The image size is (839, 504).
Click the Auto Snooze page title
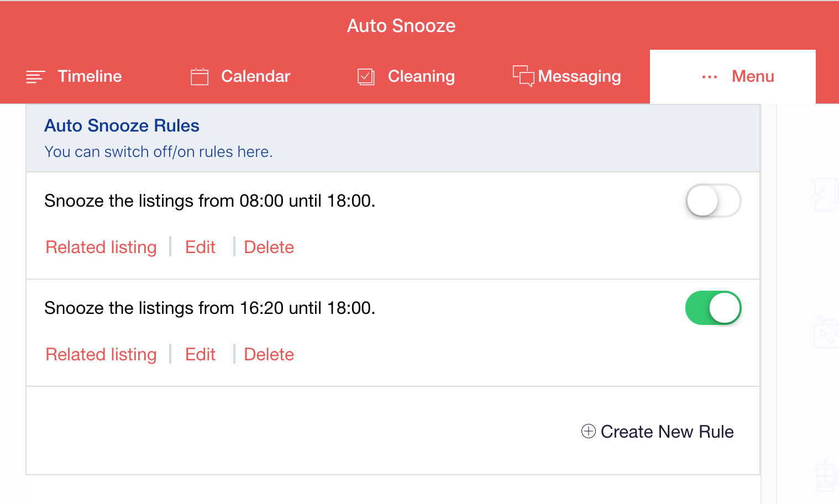point(401,26)
